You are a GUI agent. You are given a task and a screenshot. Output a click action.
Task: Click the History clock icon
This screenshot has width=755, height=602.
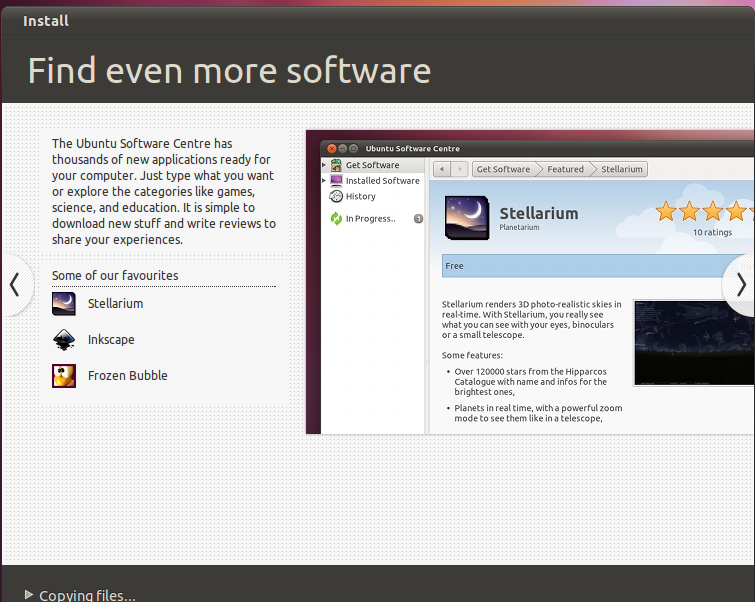coord(336,196)
